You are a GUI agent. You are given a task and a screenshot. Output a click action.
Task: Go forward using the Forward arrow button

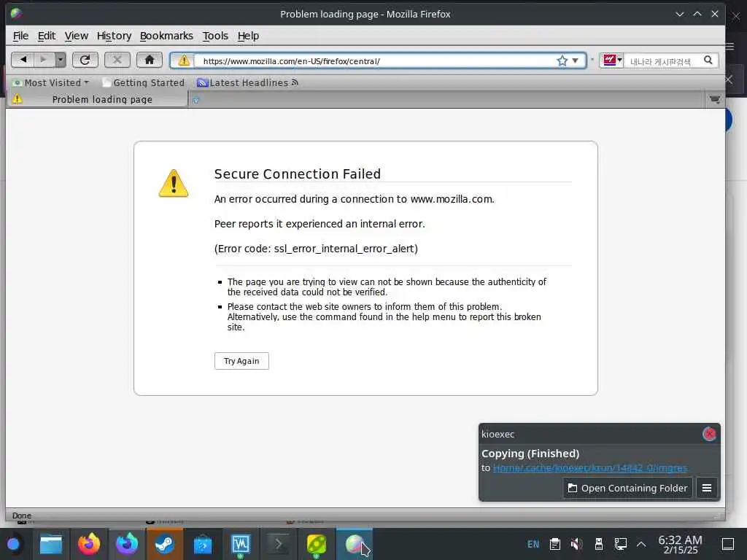pos(44,60)
